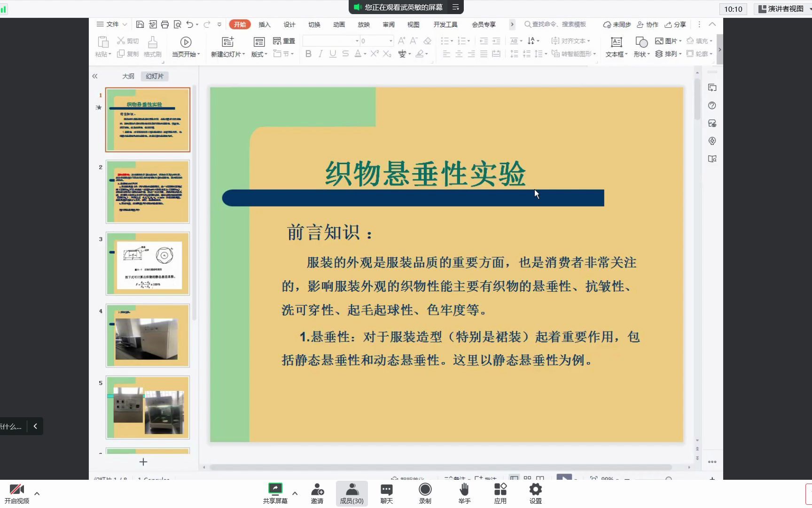
Task: Expand the Align Text (对齐文本) dropdown
Action: point(570,41)
